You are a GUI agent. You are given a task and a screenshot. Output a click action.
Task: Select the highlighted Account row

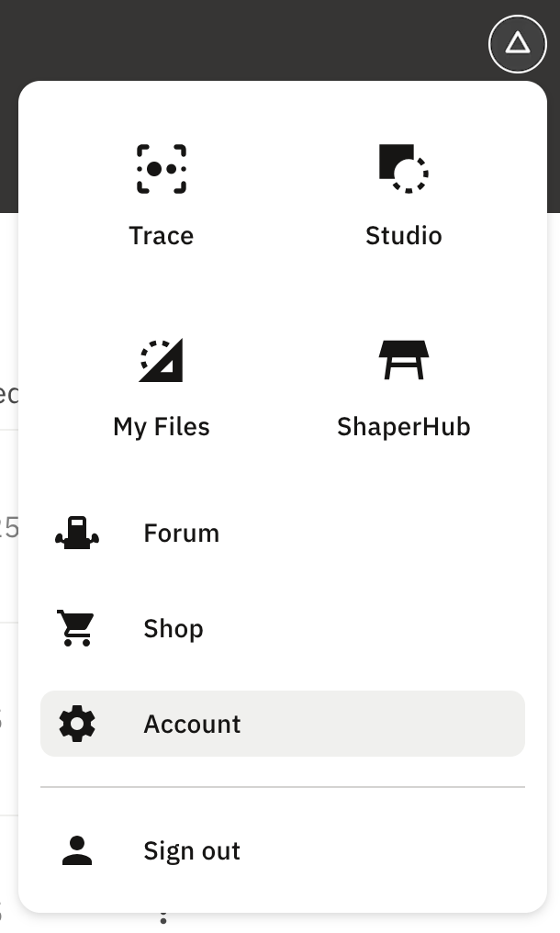283,724
